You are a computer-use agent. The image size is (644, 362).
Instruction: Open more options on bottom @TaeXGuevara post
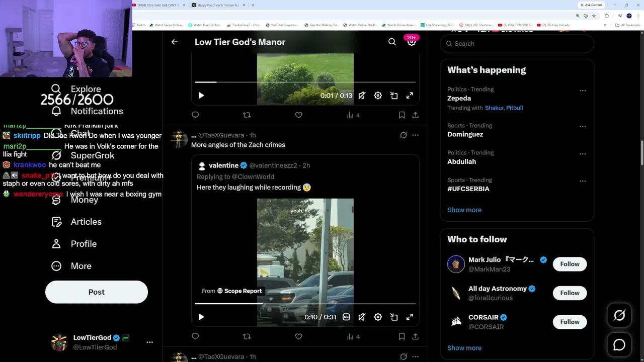tap(415, 356)
